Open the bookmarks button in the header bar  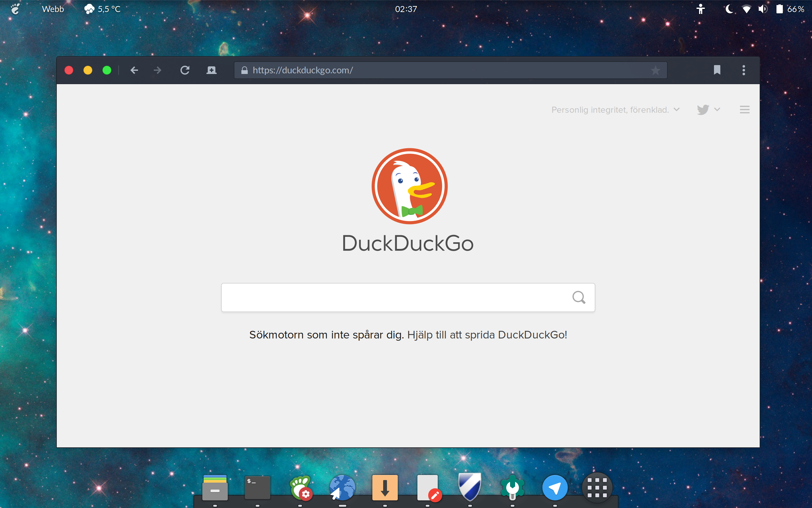[x=717, y=70]
